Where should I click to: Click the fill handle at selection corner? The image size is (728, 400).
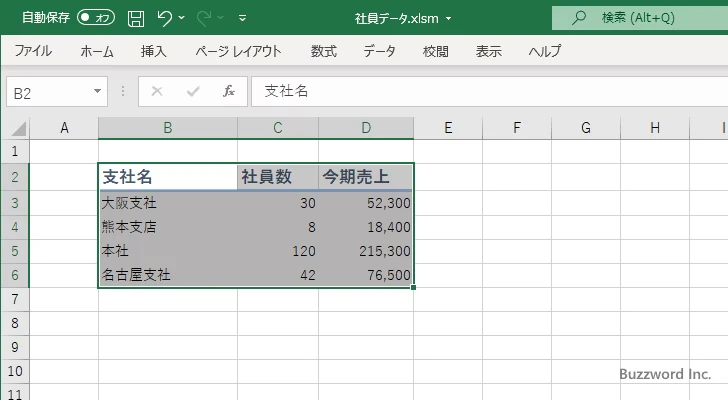click(x=413, y=287)
